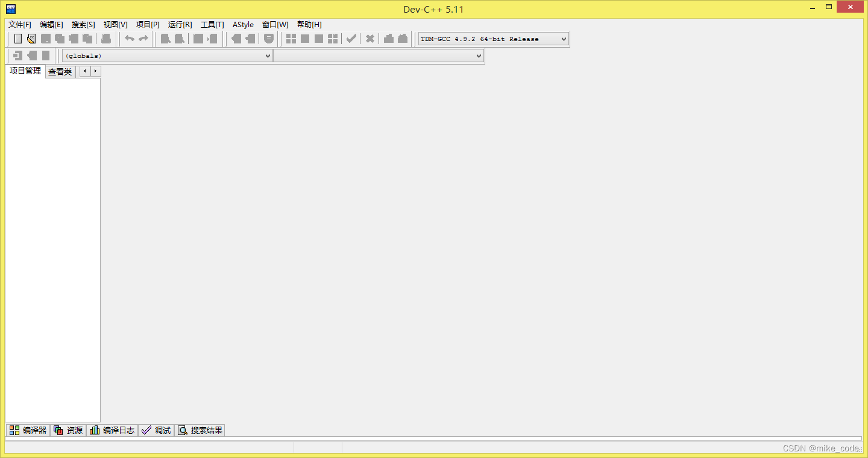Open the 视图[V] menu
Viewport: 868px width, 458px height.
pos(116,25)
